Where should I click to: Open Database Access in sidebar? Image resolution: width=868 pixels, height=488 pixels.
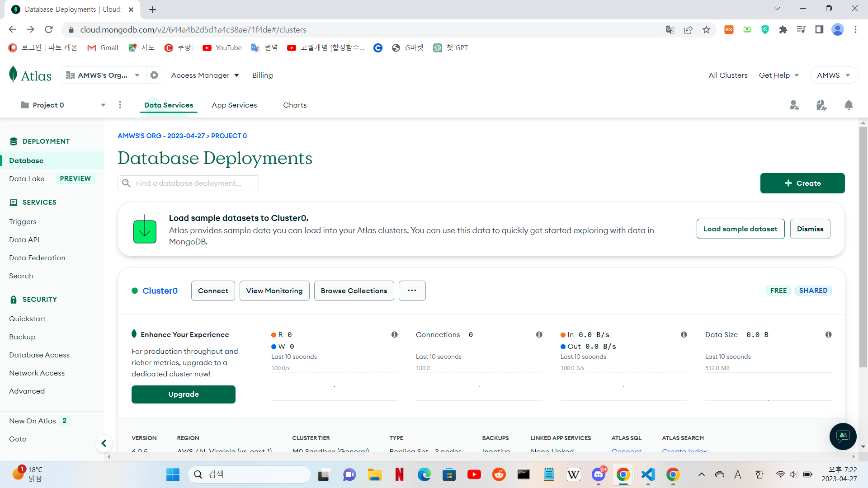click(39, 355)
